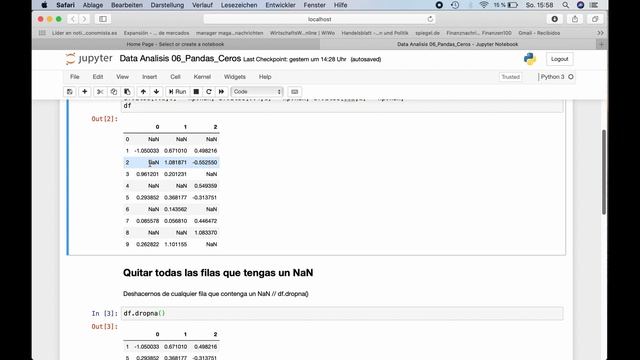Interrupt the kernel with stop icon
The height and width of the screenshot is (360, 640).
coord(196,92)
